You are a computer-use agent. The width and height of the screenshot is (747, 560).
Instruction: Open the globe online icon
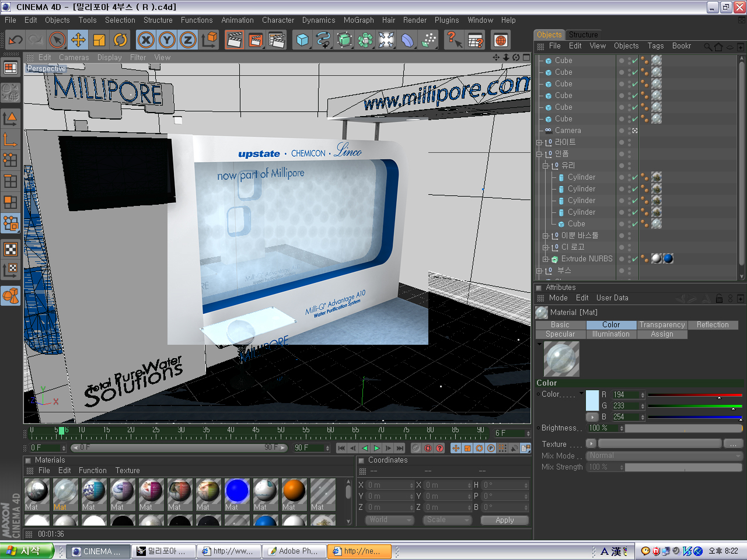tap(501, 40)
